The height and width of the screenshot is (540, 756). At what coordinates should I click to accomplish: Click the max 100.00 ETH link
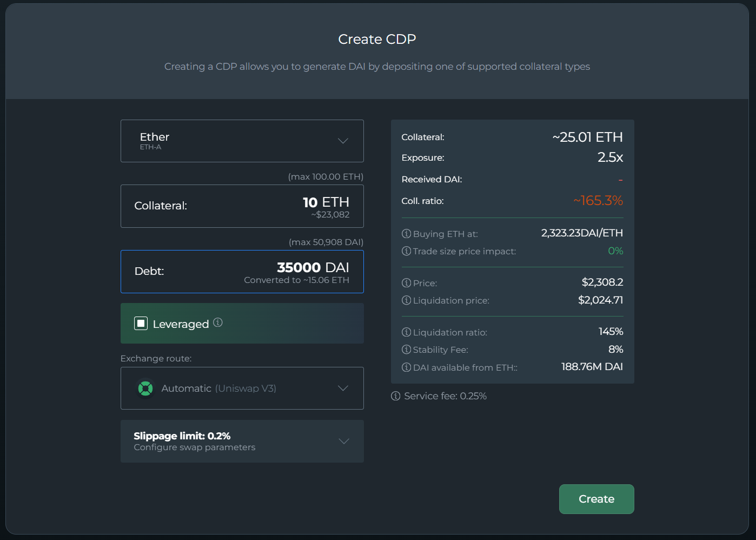click(326, 177)
